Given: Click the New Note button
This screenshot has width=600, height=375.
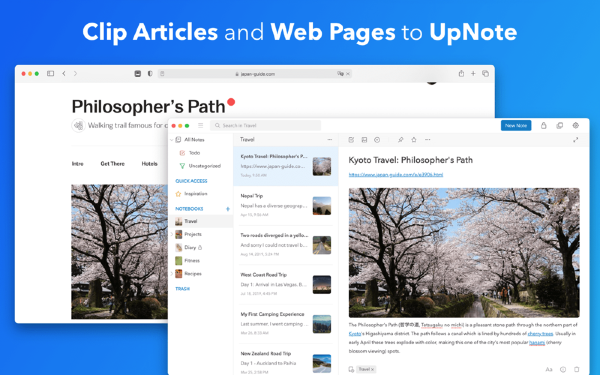Looking at the screenshot, I should click(x=516, y=126).
